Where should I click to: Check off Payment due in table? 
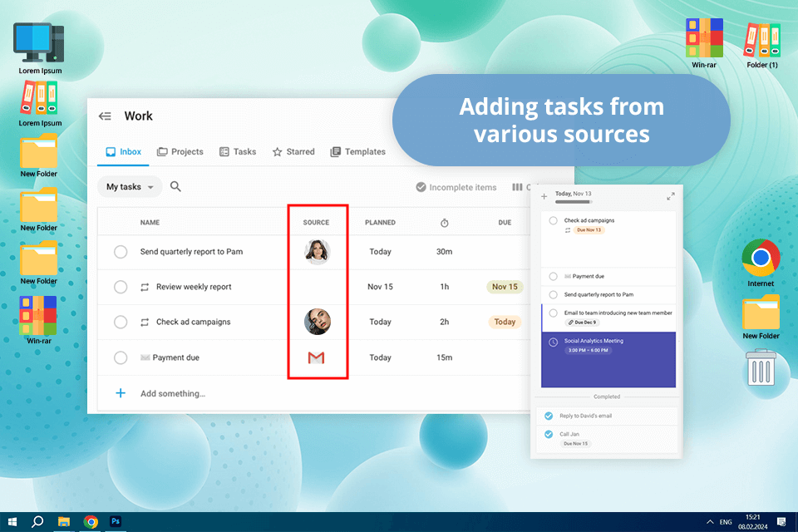121,358
